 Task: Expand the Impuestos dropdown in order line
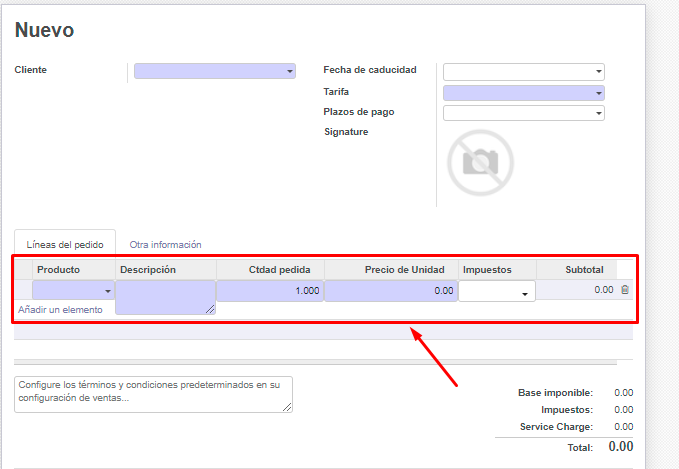497,292
